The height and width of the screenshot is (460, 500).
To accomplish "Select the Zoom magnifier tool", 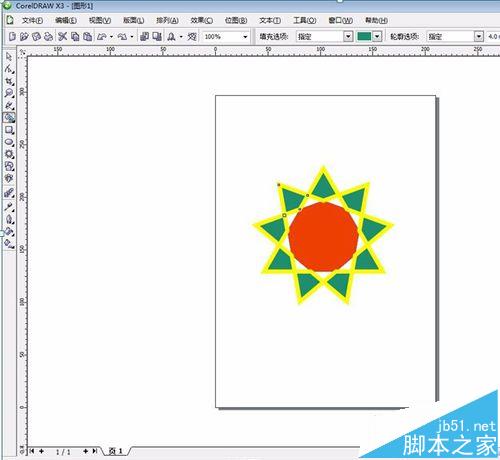I will [9, 93].
